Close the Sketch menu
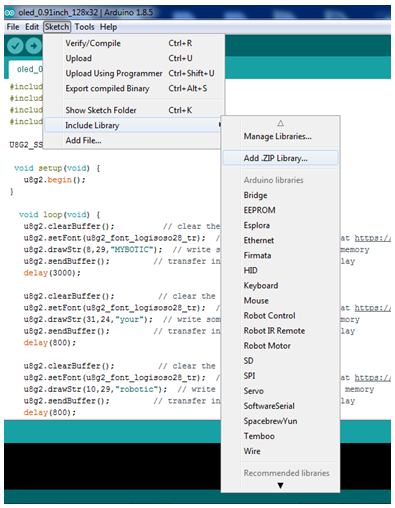The height and width of the screenshot is (508, 395). (x=57, y=27)
